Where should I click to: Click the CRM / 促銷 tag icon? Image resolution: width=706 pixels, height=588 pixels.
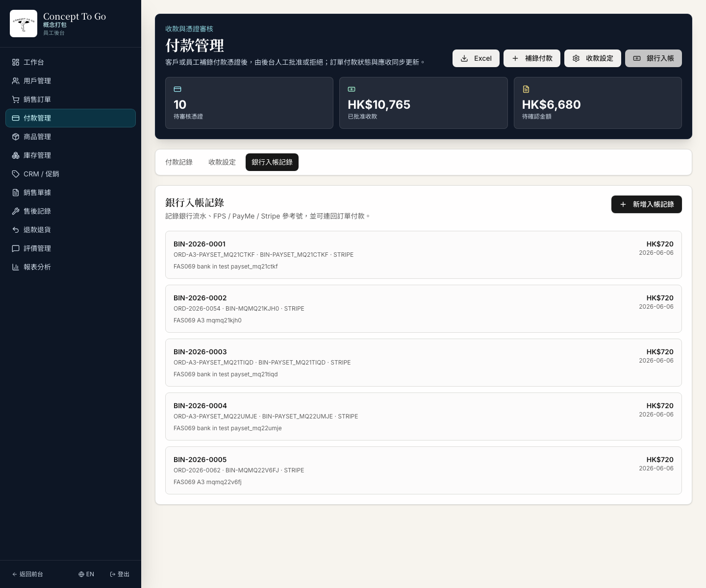tap(16, 174)
